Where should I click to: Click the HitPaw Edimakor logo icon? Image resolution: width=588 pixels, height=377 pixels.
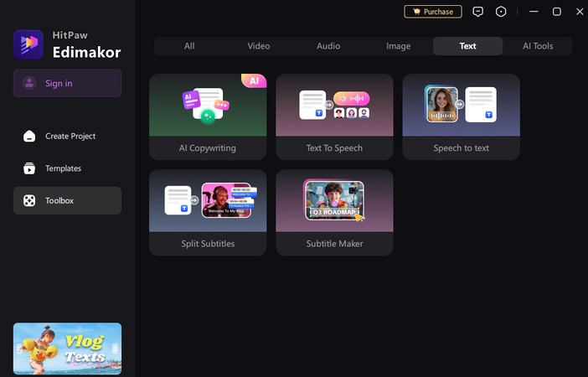coord(28,44)
